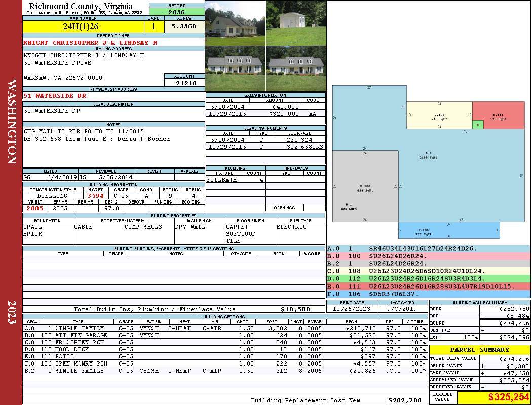Click the card number 1 field
The image size is (532, 405).
pyautogui.click(x=154, y=26)
